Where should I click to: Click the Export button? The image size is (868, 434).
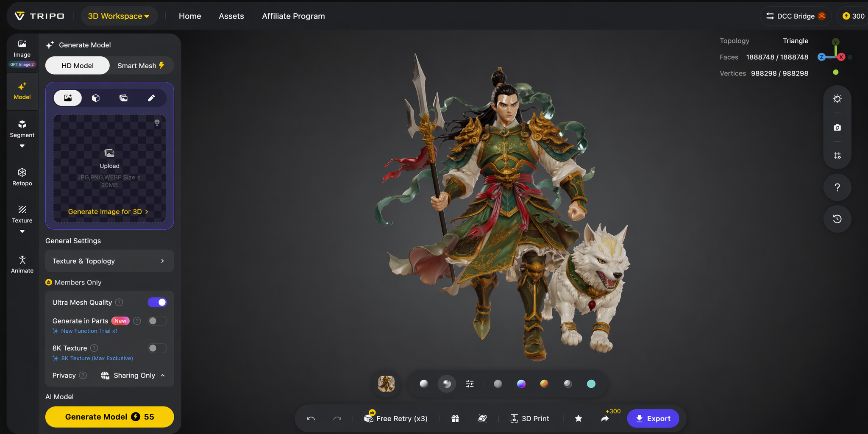pos(653,419)
